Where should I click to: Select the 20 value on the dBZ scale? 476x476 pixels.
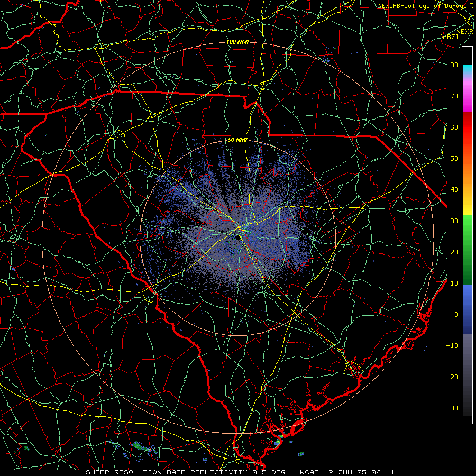point(454,252)
